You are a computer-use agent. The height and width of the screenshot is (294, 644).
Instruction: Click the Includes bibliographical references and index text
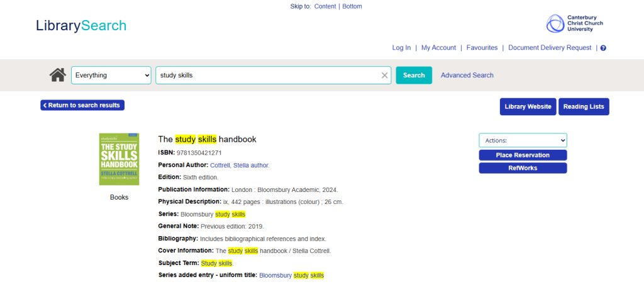(263, 239)
